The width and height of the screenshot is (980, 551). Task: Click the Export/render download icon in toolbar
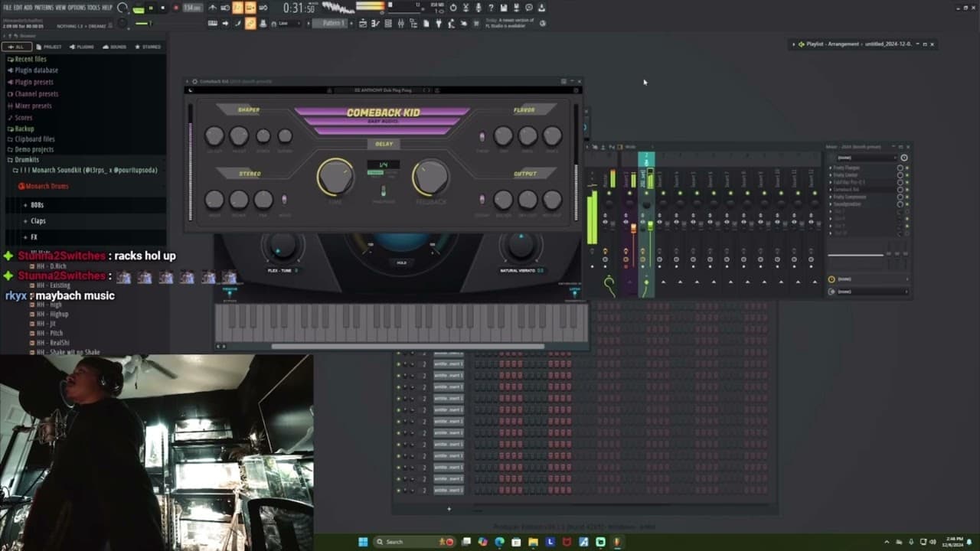[x=541, y=8]
